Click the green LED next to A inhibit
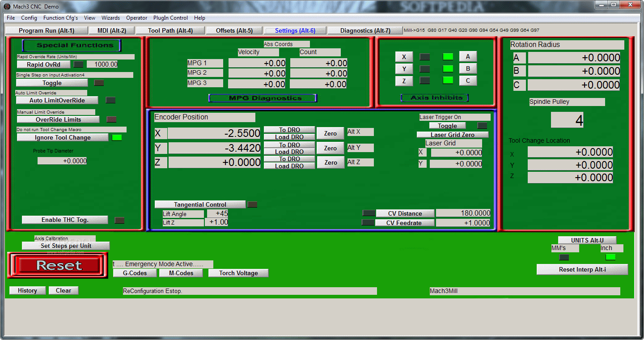Screen dimensions: 644x340 click(x=448, y=57)
